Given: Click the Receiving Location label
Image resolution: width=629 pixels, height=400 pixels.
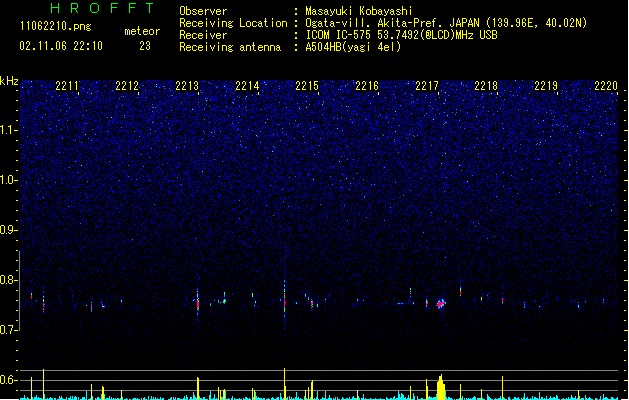Looking at the screenshot, I should 233,23.
